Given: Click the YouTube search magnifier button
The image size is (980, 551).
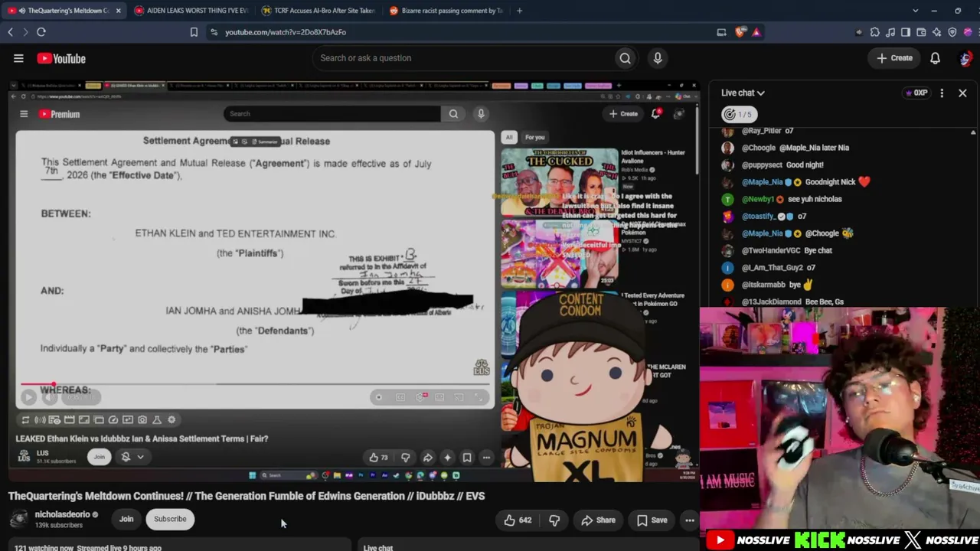Looking at the screenshot, I should pos(626,58).
